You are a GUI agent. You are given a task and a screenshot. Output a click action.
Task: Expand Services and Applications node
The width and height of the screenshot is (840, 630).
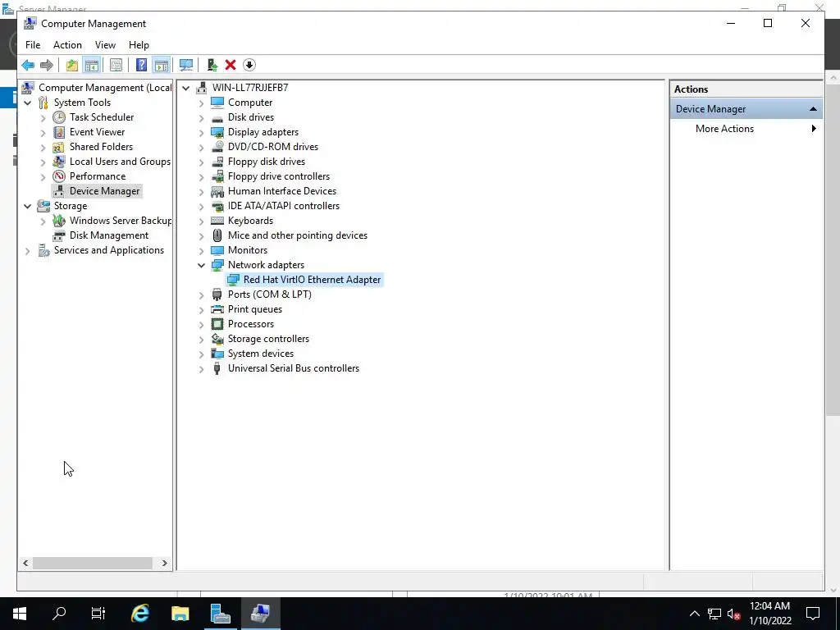pyautogui.click(x=27, y=251)
